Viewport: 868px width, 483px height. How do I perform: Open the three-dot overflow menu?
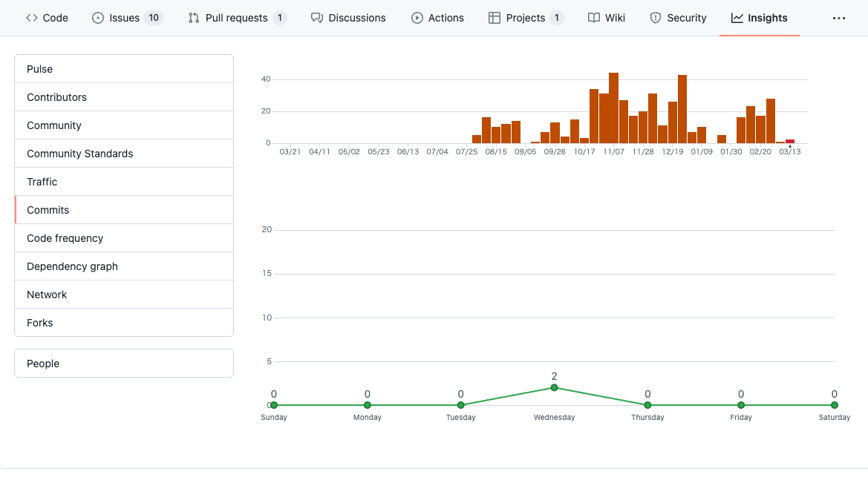(838, 19)
